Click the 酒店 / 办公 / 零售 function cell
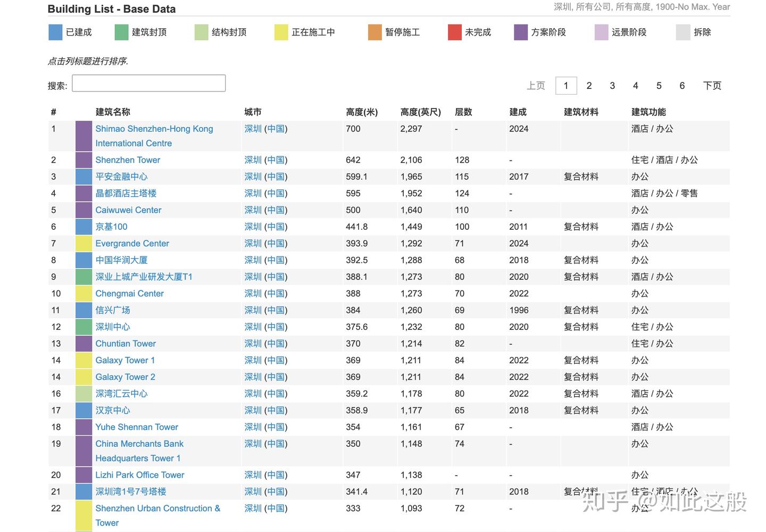Image resolution: width=766 pixels, height=532 pixels. [x=664, y=194]
